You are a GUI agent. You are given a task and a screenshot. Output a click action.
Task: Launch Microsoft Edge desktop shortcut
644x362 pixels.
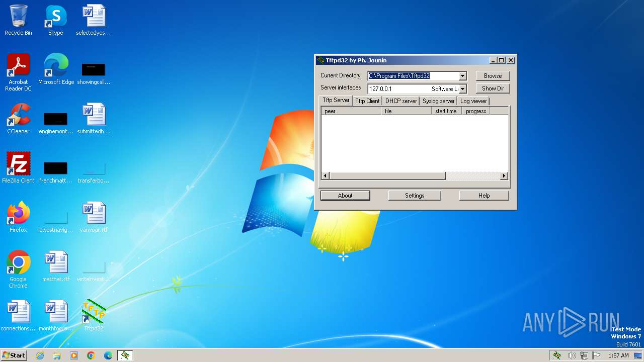tap(56, 69)
